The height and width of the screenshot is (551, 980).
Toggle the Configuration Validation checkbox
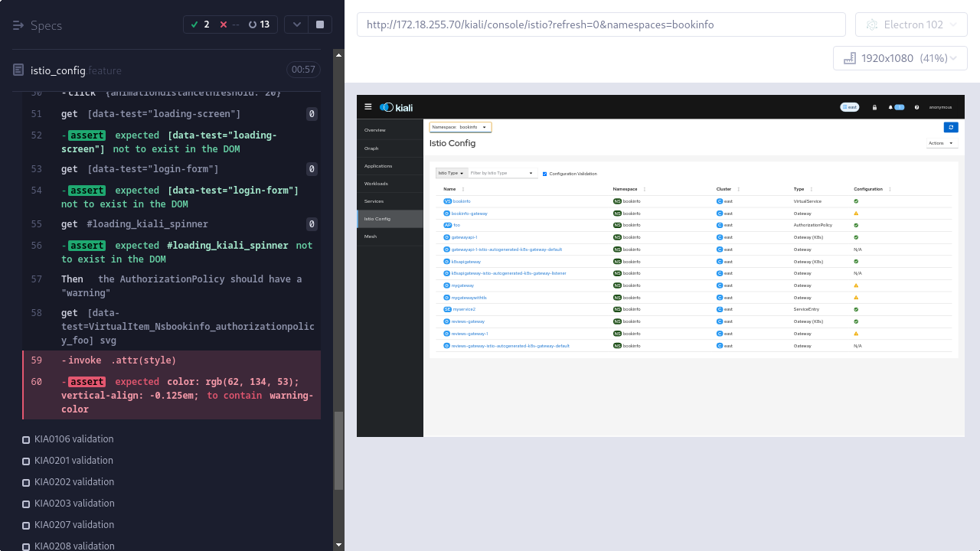pos(545,174)
